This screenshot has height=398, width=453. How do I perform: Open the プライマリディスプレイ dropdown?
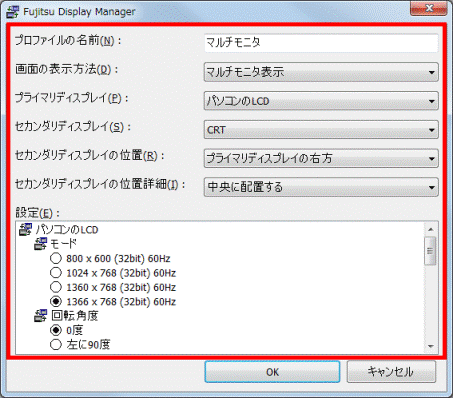point(321,101)
